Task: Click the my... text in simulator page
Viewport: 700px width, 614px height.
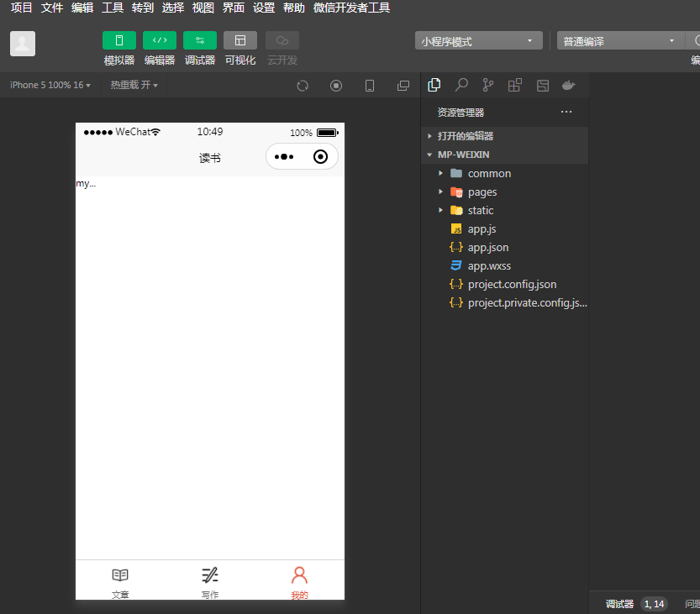Action: [86, 183]
